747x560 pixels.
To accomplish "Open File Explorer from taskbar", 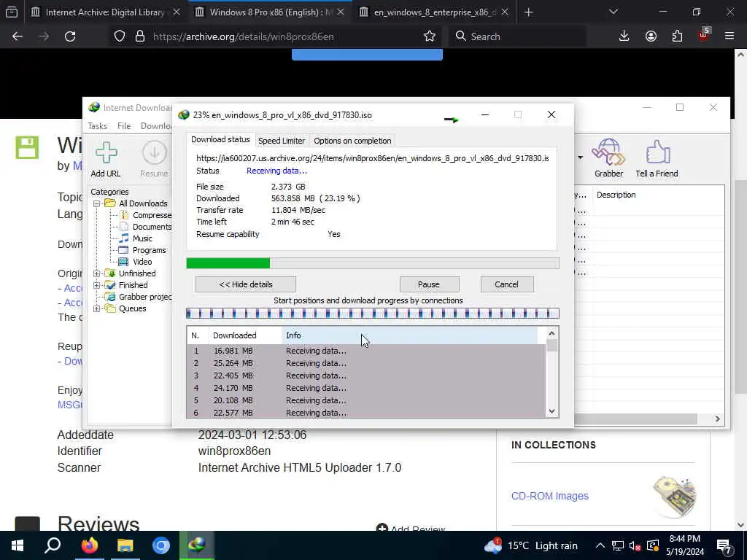I will tap(125, 545).
